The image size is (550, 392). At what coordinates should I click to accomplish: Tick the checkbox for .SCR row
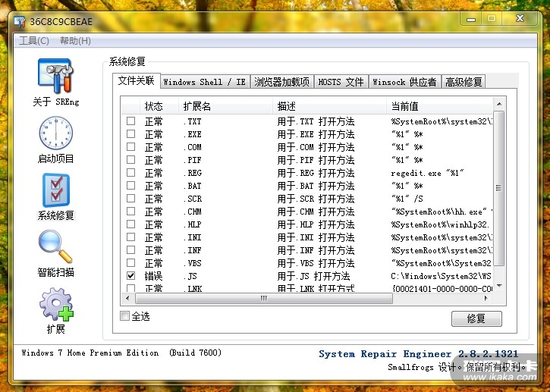[x=130, y=198]
